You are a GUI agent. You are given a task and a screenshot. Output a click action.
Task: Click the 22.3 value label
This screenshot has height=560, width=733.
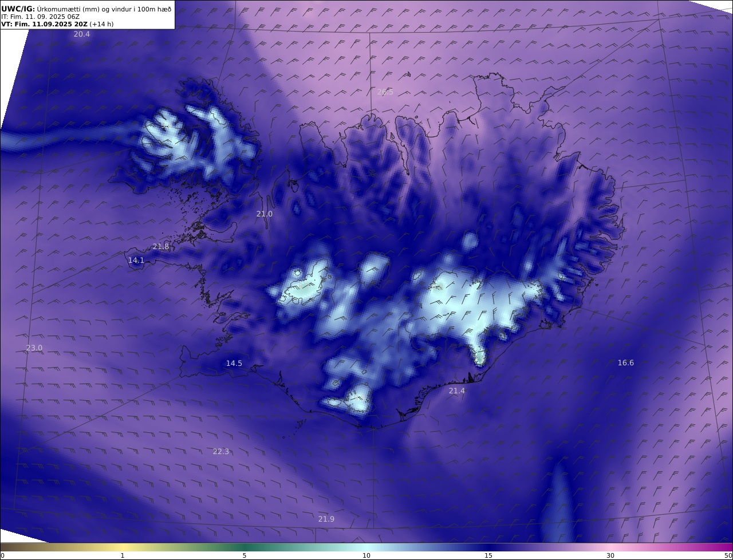click(x=221, y=451)
